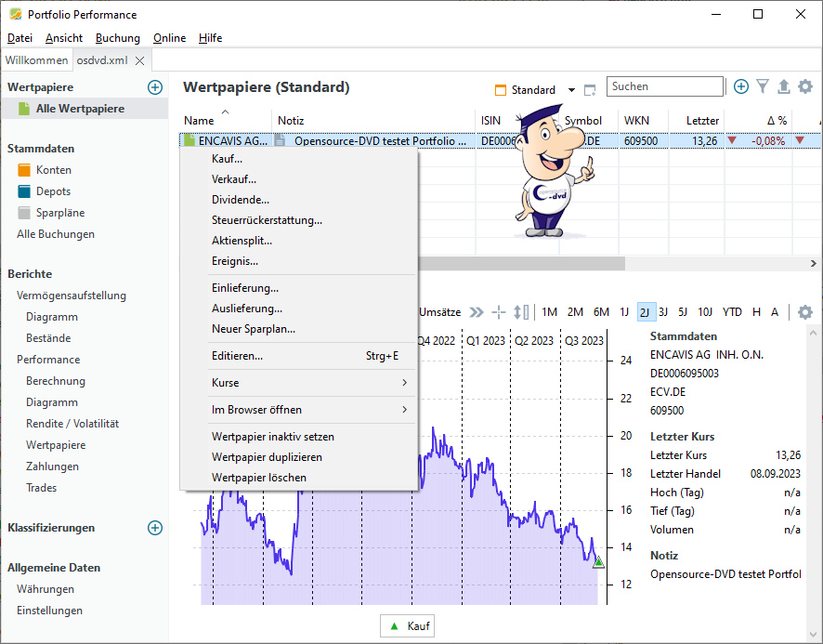Select Dividende... from the context menu

click(241, 200)
